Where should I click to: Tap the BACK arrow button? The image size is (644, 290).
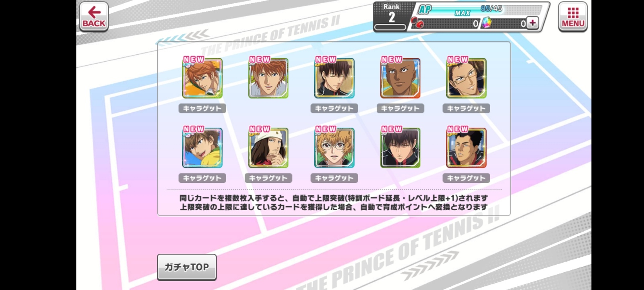pos(93,17)
